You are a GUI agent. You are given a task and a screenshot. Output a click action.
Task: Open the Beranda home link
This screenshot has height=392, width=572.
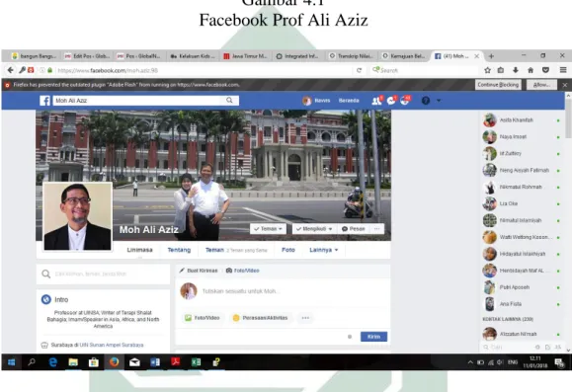pos(349,101)
